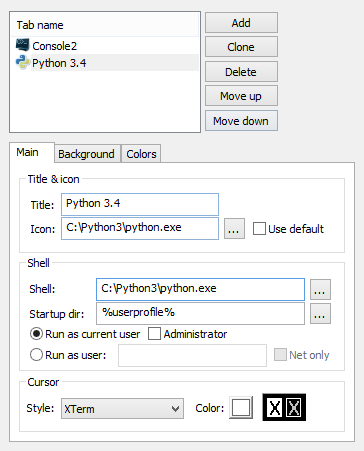Screen dimensions: 364x451
Task: Click the Delete button
Action: point(241,72)
